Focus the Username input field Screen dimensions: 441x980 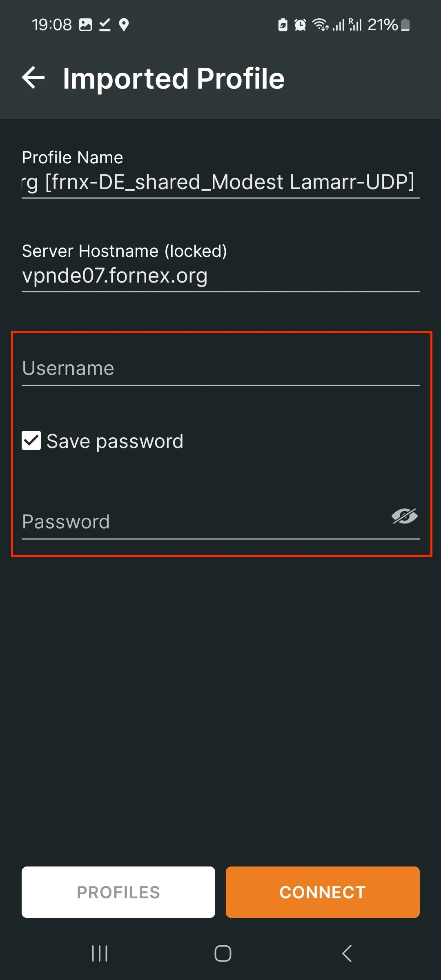[x=220, y=368]
